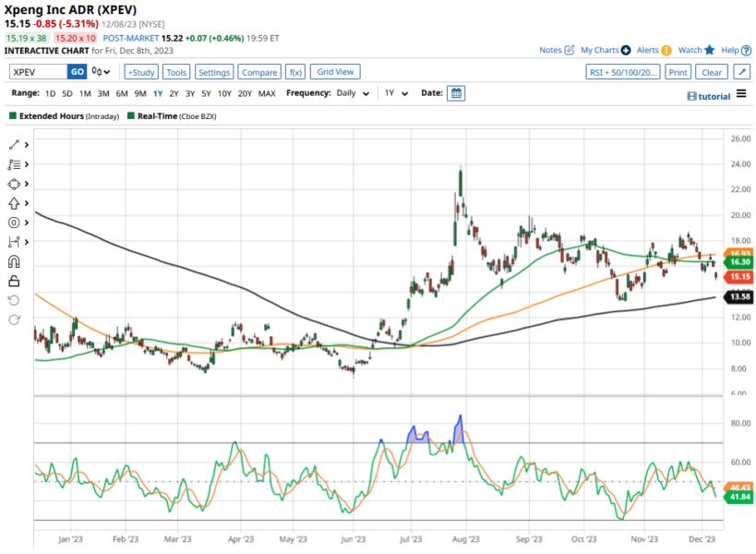The width and height of the screenshot is (756, 554).
Task: Set the range to 20Y
Action: [x=245, y=93]
